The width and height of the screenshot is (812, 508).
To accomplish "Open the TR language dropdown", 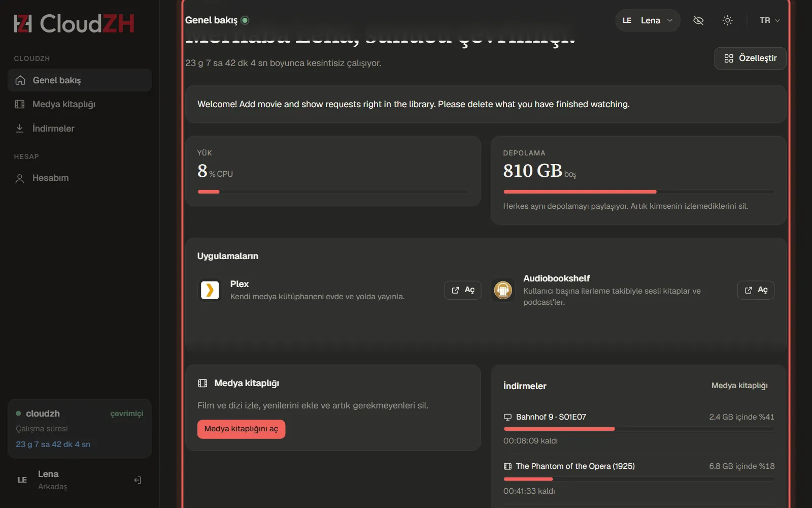I will pyautogui.click(x=769, y=20).
